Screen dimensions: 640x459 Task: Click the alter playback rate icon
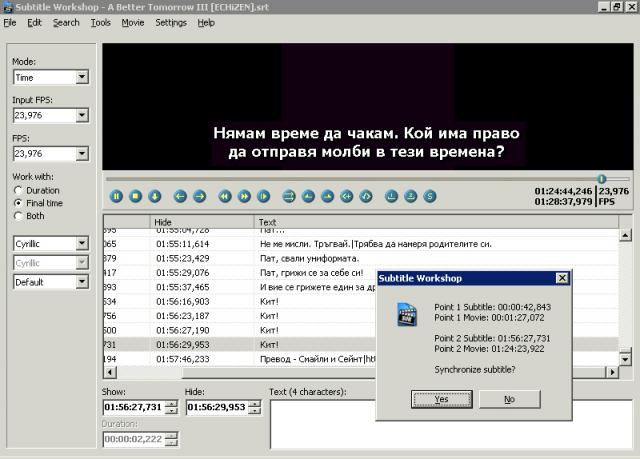pyautogui.click(x=264, y=197)
